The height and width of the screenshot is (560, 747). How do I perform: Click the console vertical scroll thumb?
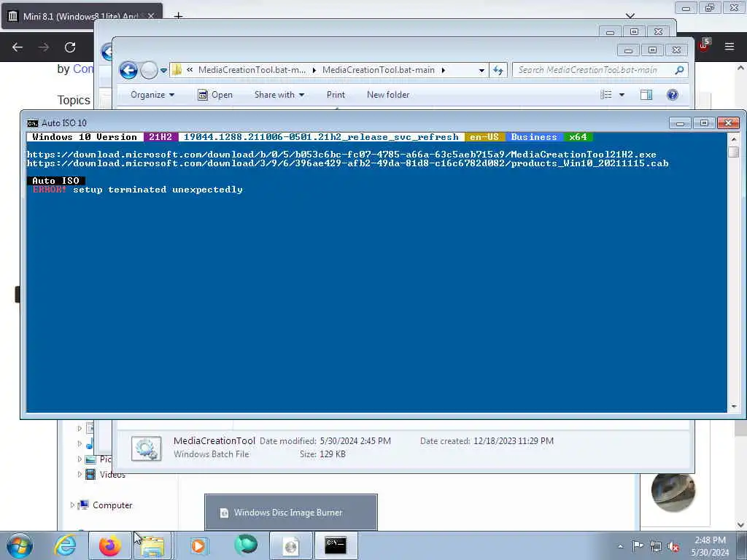(x=734, y=152)
